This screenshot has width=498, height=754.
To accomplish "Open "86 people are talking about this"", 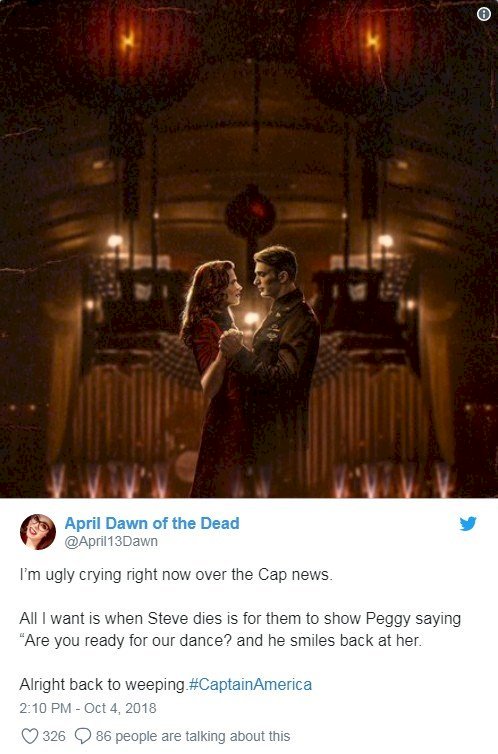I will pos(193,736).
